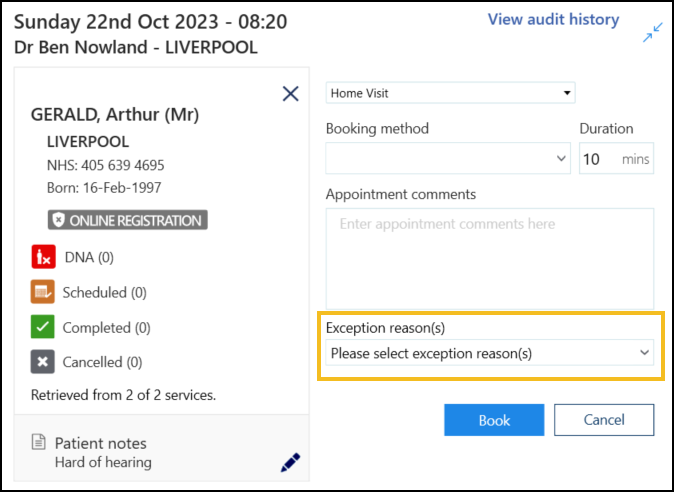The height and width of the screenshot is (492, 674).
Task: Click the NHS number 405 639 4695
Action: [x=106, y=165]
